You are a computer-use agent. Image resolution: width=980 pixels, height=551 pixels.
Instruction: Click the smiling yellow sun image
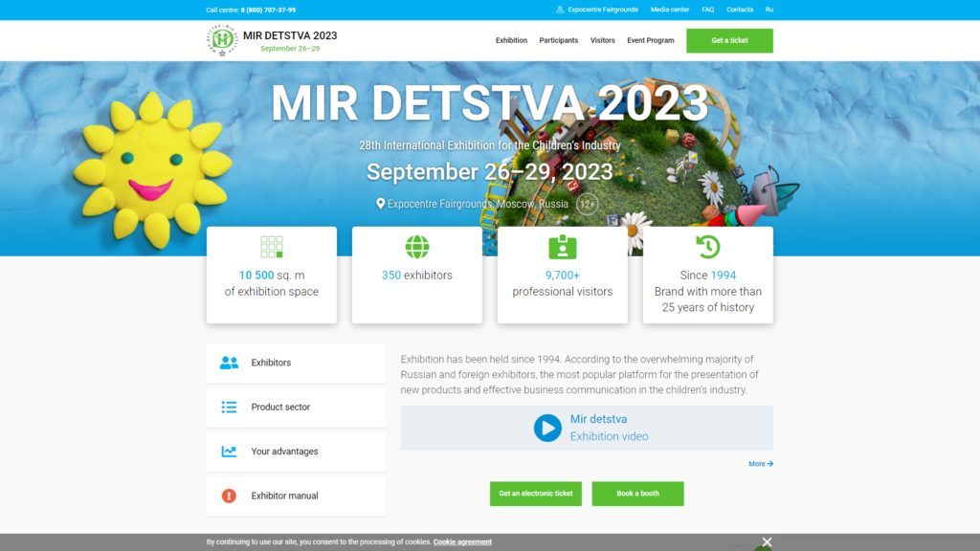pyautogui.click(x=152, y=170)
